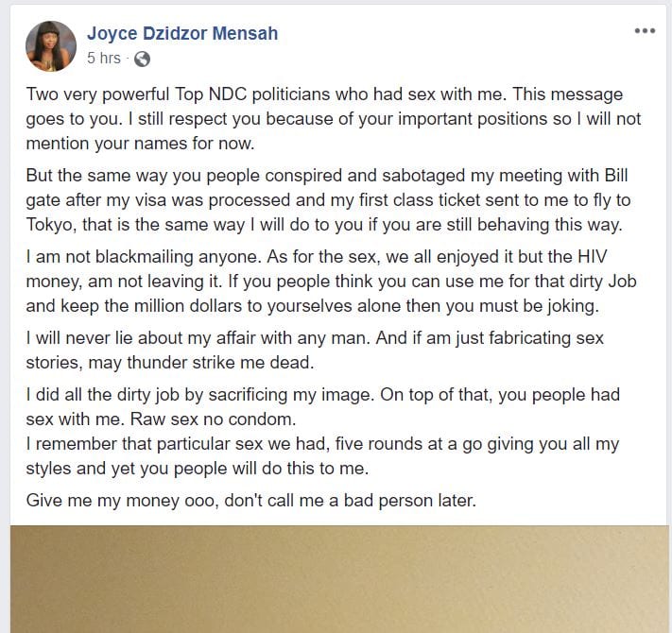Open Joyce Dzidzor Mensah's profile picture
The image size is (672, 633).
coord(51,45)
